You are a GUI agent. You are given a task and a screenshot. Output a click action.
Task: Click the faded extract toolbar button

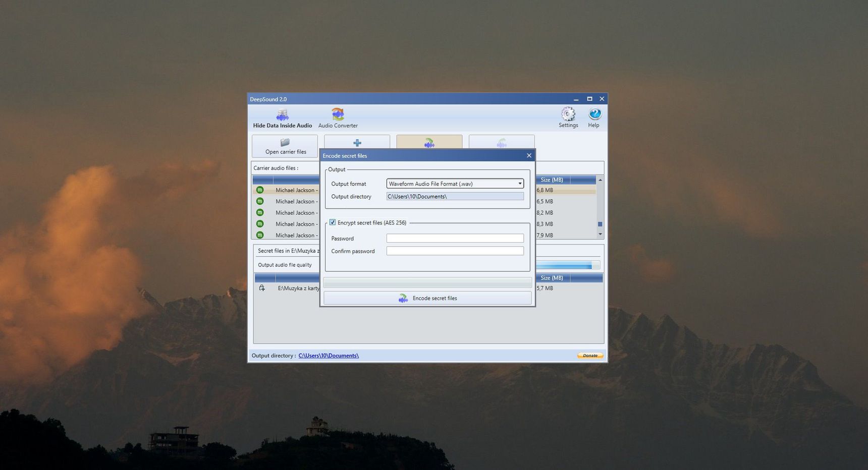(501, 142)
